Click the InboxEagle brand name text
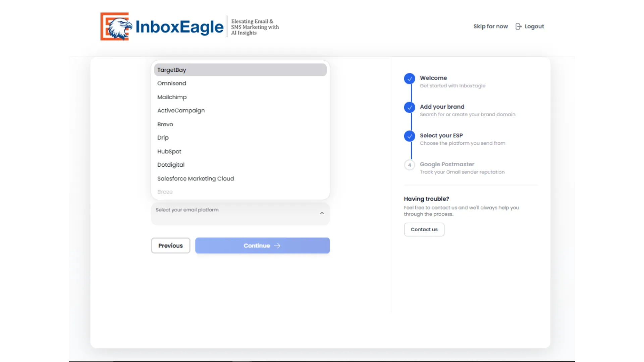This screenshot has width=644, height=362. point(179,27)
